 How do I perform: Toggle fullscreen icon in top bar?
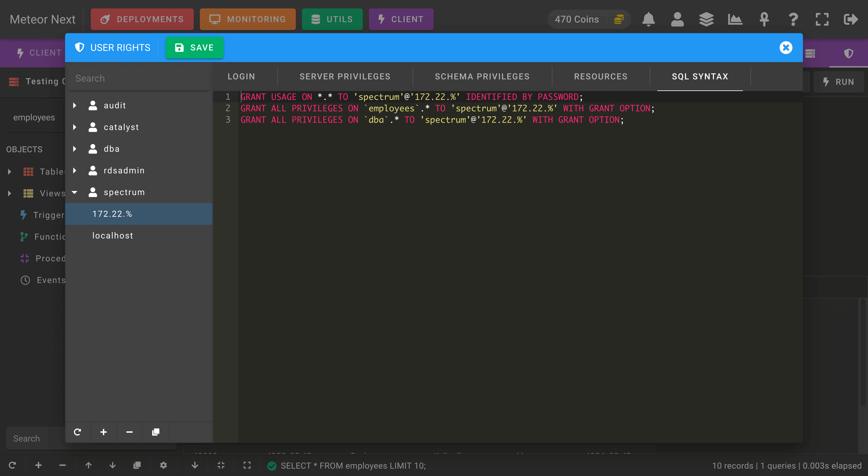click(822, 19)
